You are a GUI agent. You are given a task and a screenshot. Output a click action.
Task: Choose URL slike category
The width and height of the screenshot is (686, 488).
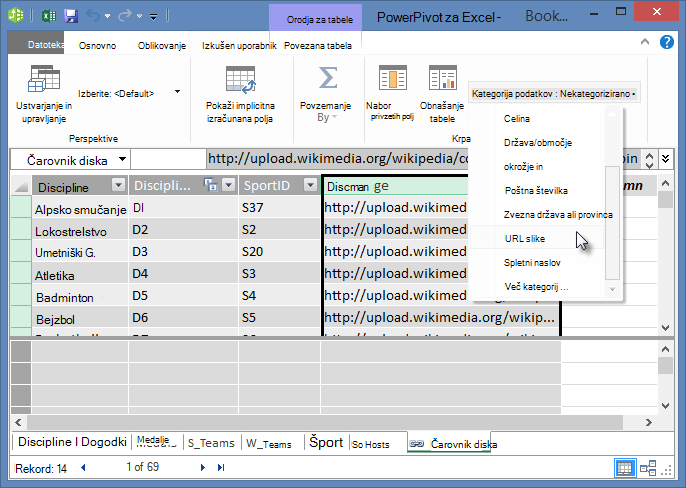(538, 239)
